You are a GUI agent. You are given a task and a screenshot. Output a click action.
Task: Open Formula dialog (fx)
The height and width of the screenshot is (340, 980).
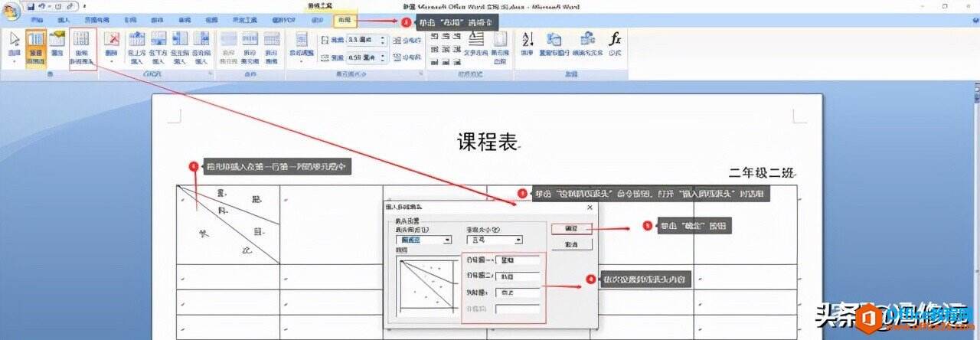(615, 44)
